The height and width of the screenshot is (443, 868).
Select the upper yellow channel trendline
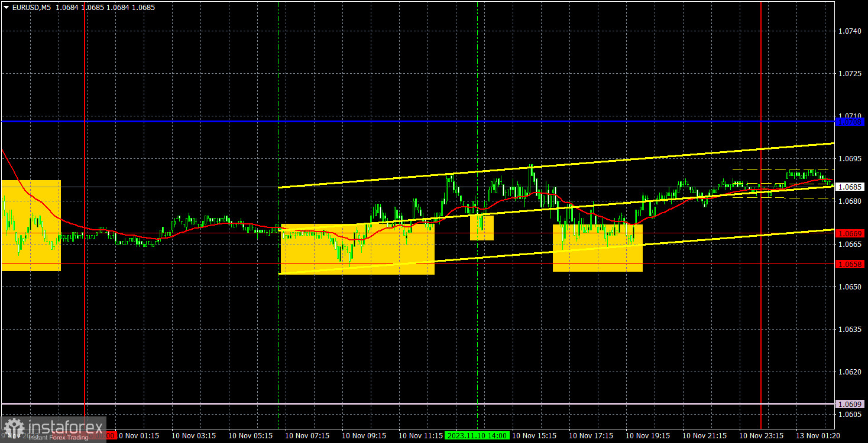556,165
